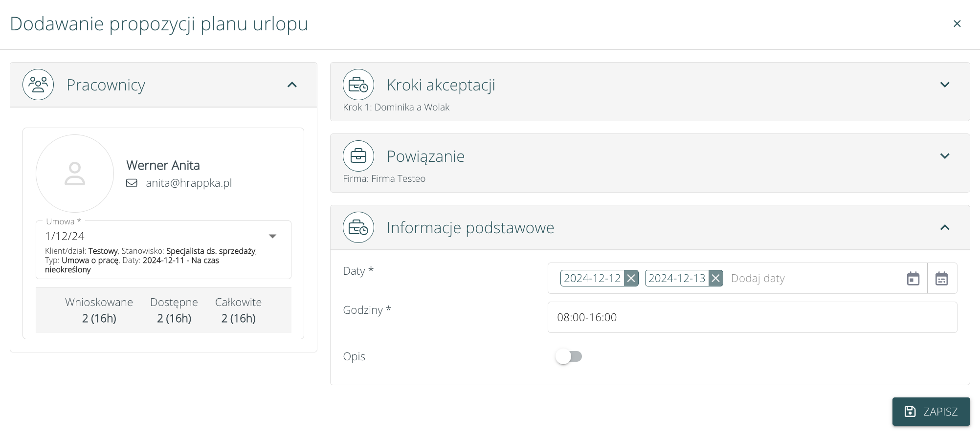
Task: Click the Kroki akceptacji briefcase-clock icon
Action: coord(358,85)
